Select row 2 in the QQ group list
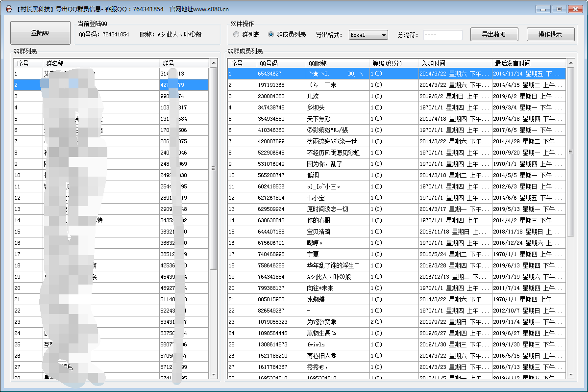Image resolution: width=588 pixels, height=392 pixels. (x=111, y=85)
